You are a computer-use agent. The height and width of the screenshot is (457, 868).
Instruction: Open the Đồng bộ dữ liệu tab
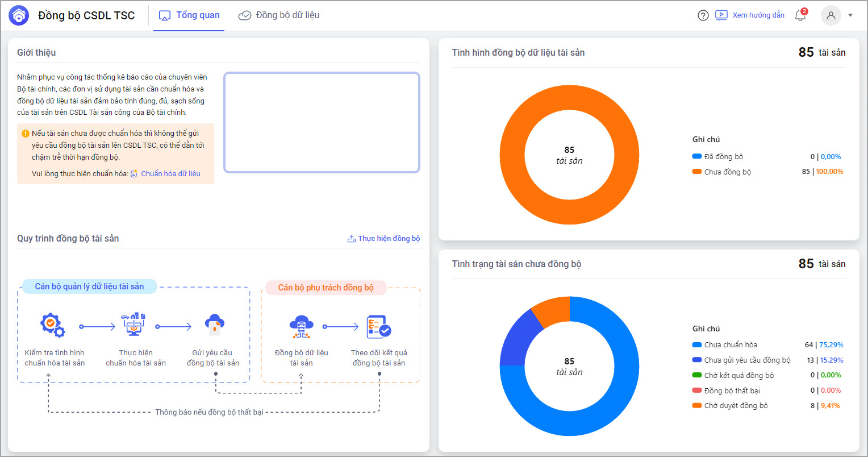click(279, 15)
